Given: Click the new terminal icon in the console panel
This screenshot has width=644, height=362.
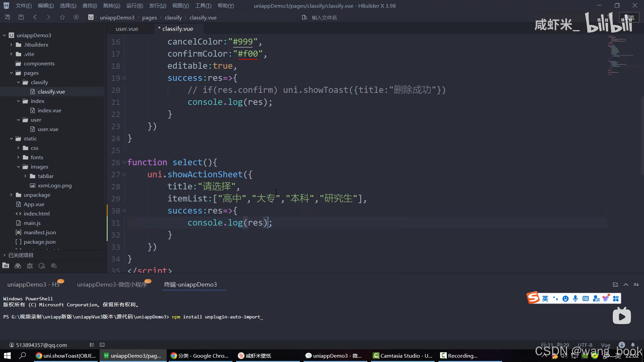Looking at the screenshot, I should pos(615,285).
